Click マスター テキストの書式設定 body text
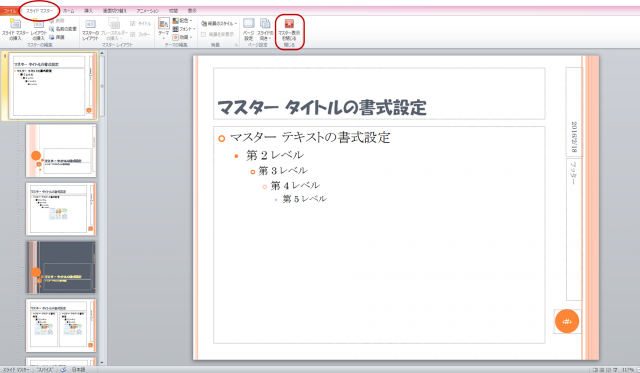Screen dimensions: 640x373 [x=310, y=138]
